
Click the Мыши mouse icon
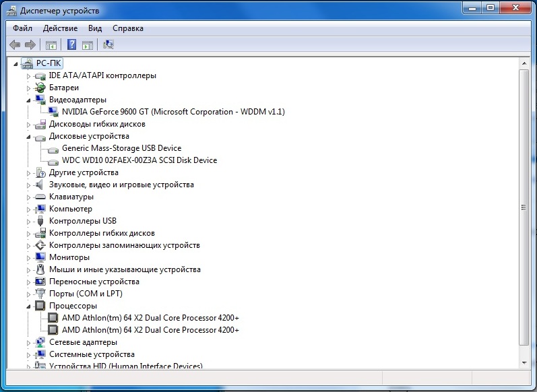(40, 269)
